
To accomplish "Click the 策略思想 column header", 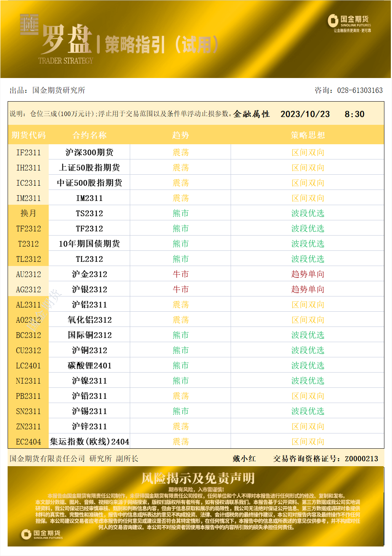I will coord(308,135).
